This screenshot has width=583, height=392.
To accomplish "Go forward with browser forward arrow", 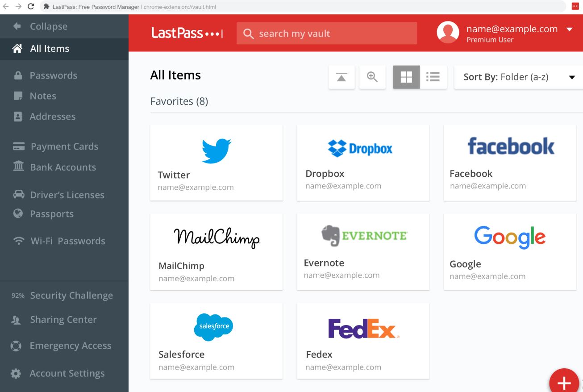I will [x=18, y=6].
